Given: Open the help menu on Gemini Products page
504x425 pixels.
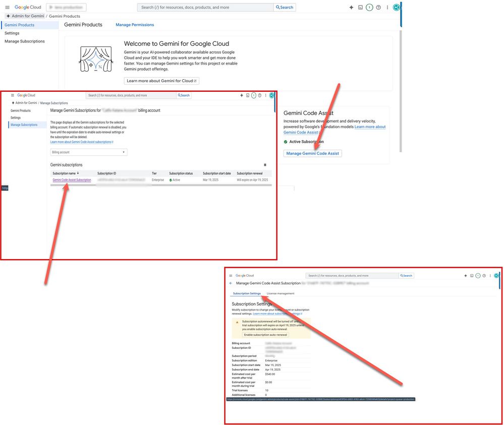Looking at the screenshot, I should (x=378, y=8).
